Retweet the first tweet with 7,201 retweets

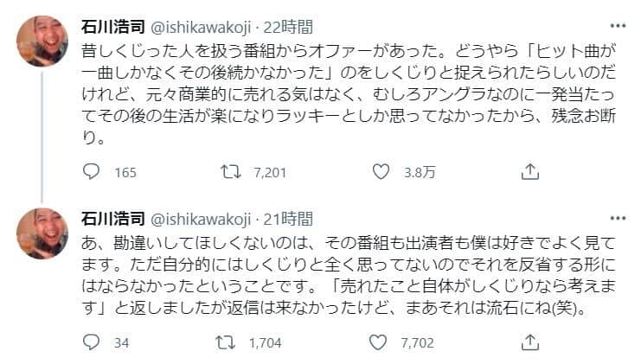coord(233,173)
